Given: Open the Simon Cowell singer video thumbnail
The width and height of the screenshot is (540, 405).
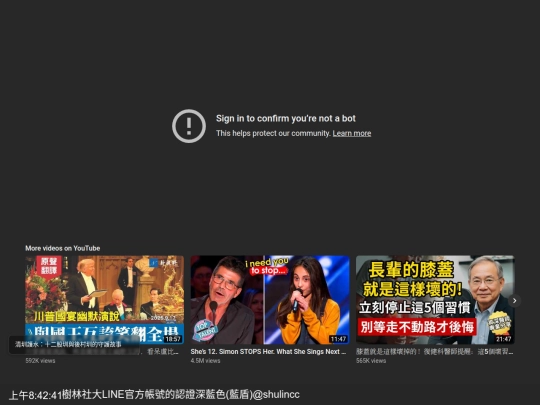Looking at the screenshot, I should tap(270, 299).
